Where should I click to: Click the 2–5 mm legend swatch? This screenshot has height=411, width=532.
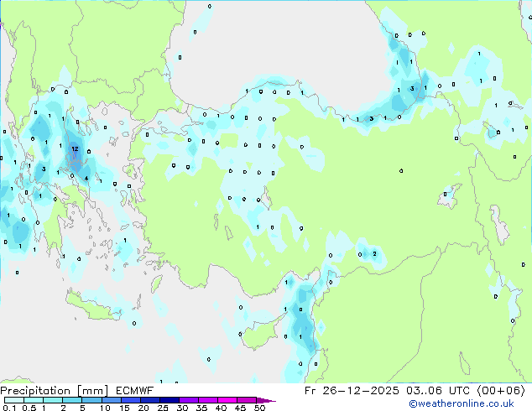[x=72, y=400]
